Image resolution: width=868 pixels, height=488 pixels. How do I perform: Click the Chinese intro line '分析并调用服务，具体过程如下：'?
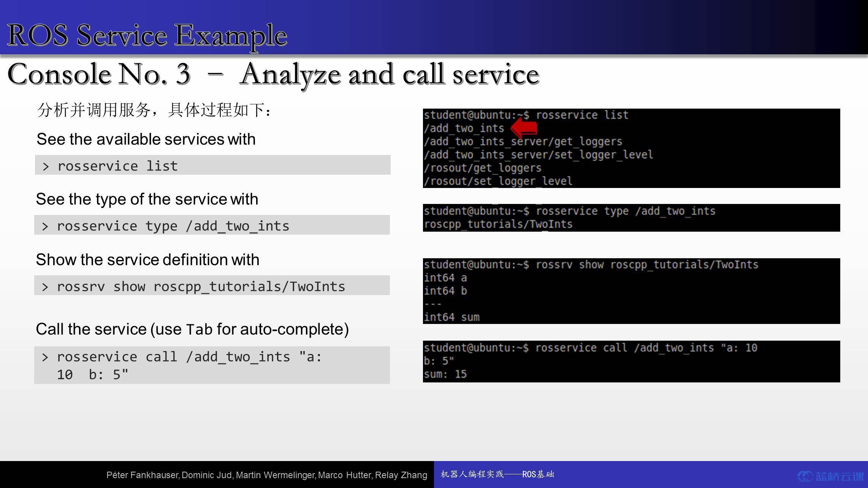(155, 110)
